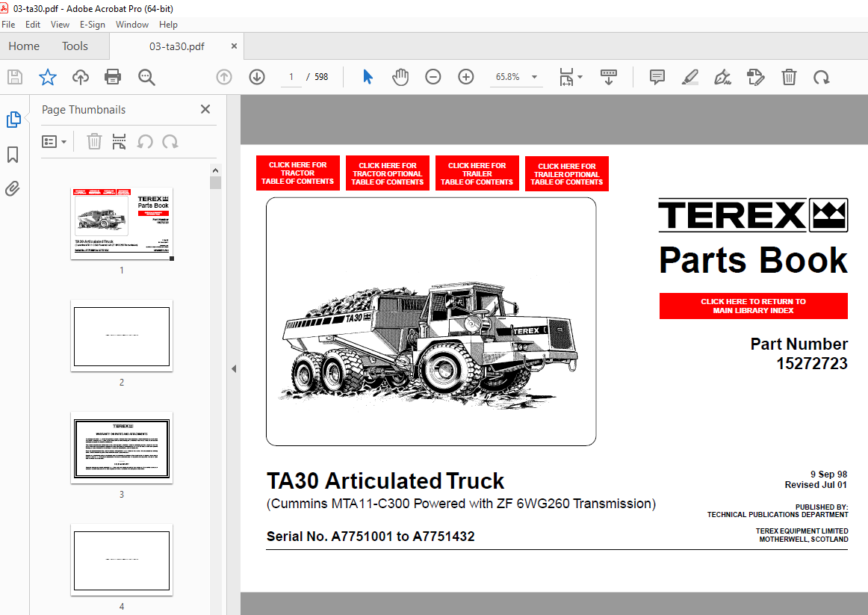Close the Page Thumbnails panel

pyautogui.click(x=205, y=109)
